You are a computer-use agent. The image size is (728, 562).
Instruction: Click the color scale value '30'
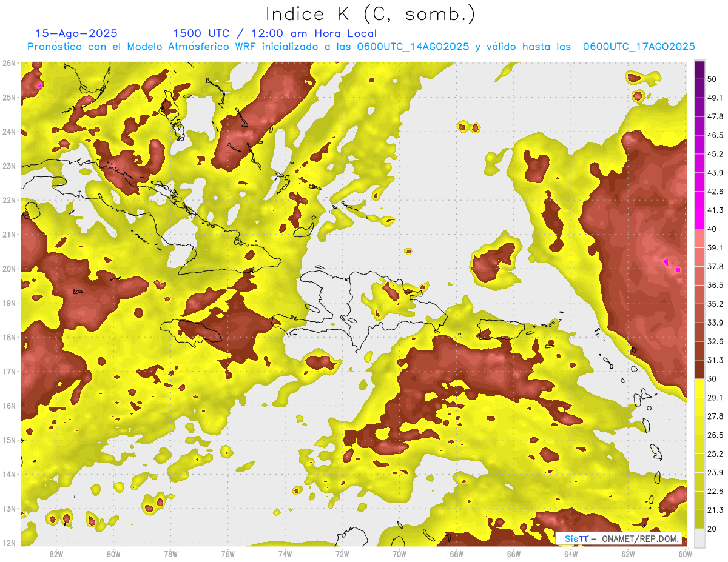click(712, 379)
